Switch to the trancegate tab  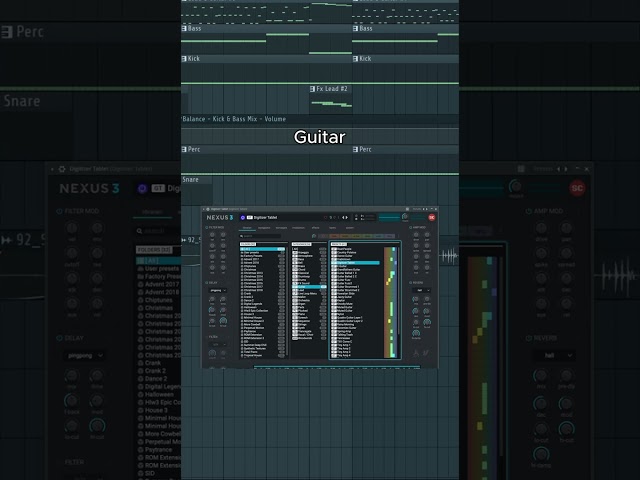click(282, 228)
